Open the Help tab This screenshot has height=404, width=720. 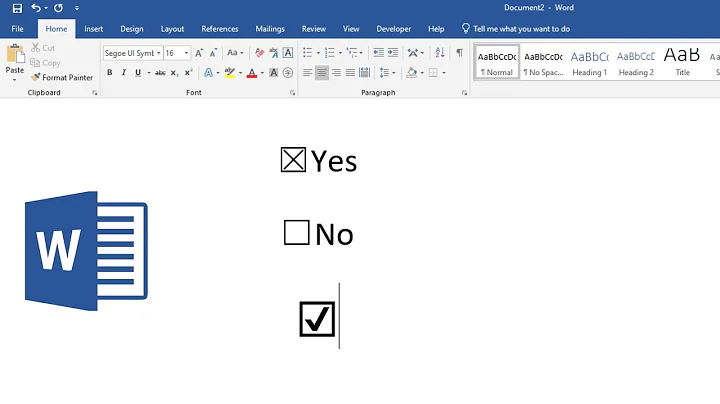click(436, 29)
